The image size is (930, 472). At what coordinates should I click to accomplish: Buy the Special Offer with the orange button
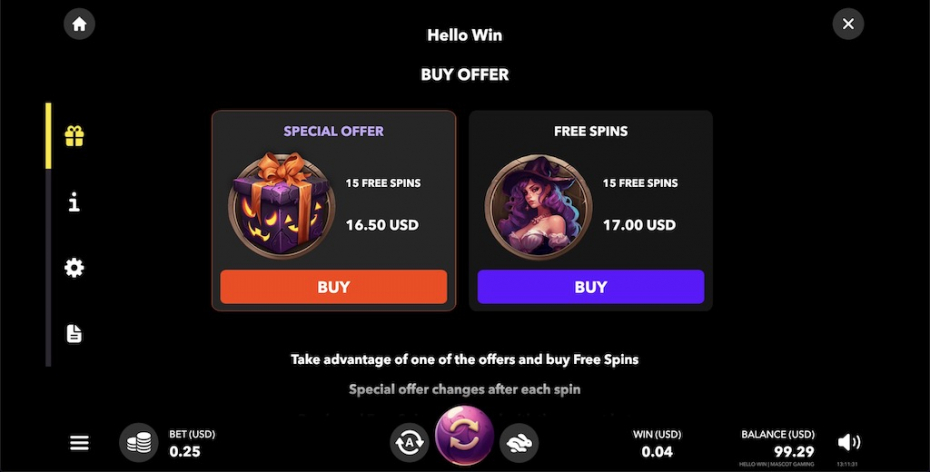pos(333,287)
